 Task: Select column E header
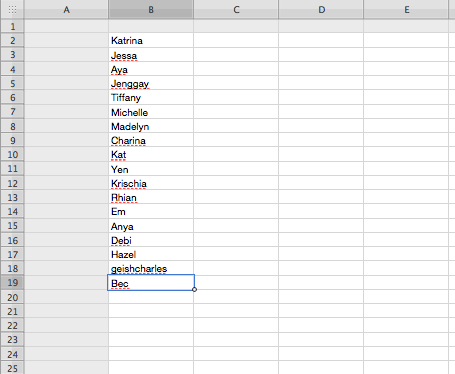click(x=406, y=10)
